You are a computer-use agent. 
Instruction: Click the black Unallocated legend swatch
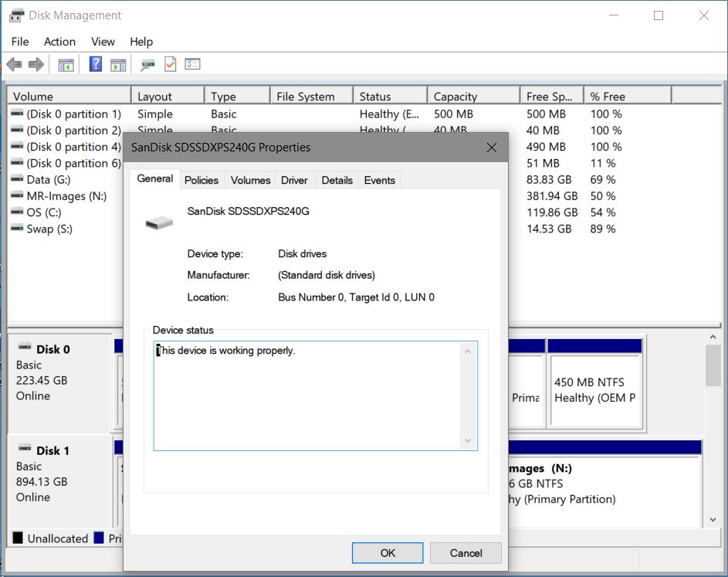(18, 538)
